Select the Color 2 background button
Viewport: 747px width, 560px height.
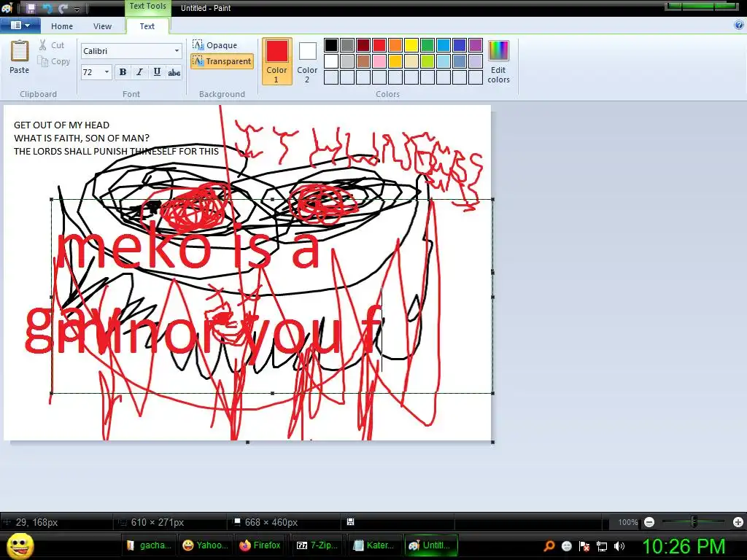(x=307, y=61)
